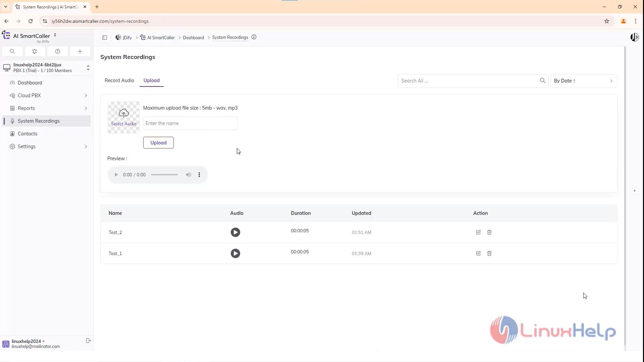
Task: Go to AI SmartCaller breadcrumb link
Action: pyautogui.click(x=158, y=38)
